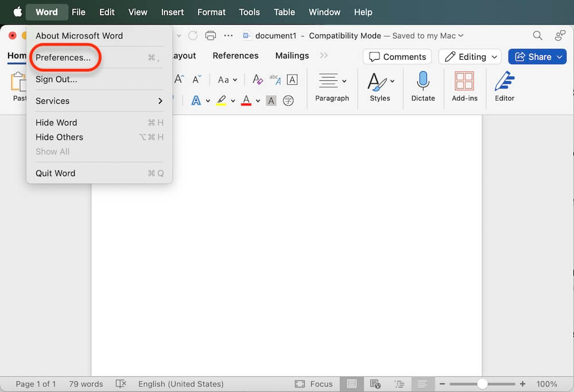Screen dimensions: 574x392
Task: Open the Editor pane
Action: click(x=504, y=87)
